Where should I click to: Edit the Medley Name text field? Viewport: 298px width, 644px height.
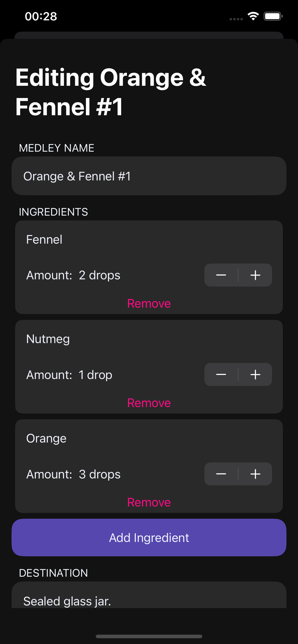pyautogui.click(x=149, y=176)
